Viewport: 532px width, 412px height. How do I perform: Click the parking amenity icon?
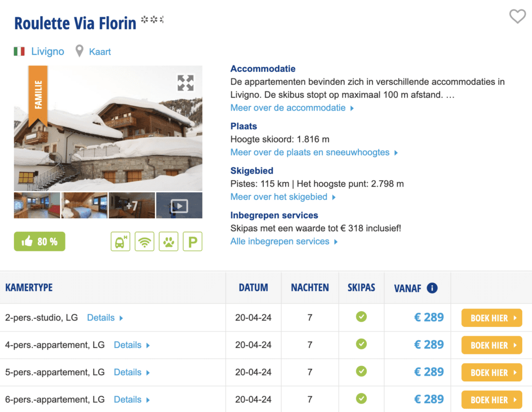[192, 242]
